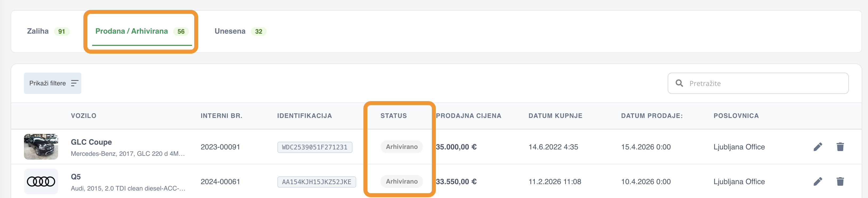
Task: Sort by the Prodajna cijena column header
Action: [x=468, y=116]
